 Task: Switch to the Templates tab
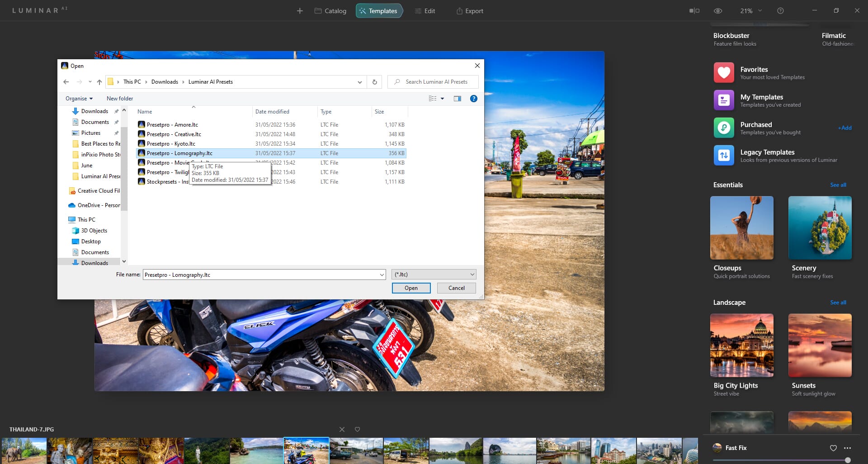point(379,11)
